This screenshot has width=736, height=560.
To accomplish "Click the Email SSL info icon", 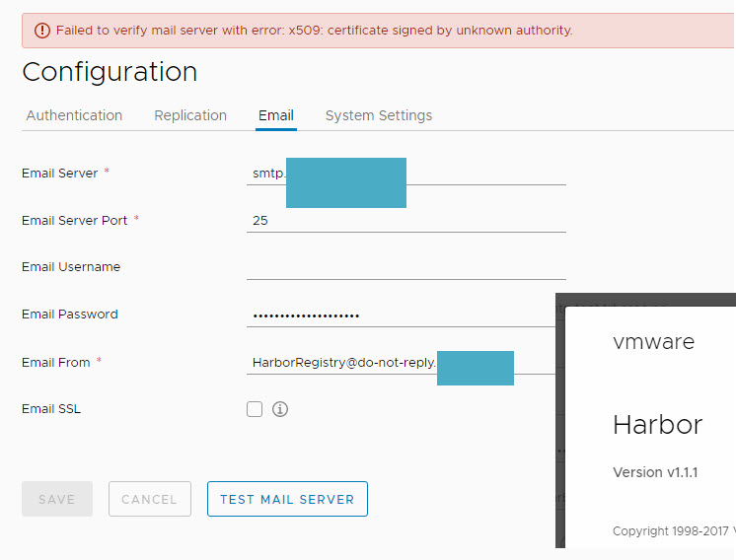I will [280, 409].
